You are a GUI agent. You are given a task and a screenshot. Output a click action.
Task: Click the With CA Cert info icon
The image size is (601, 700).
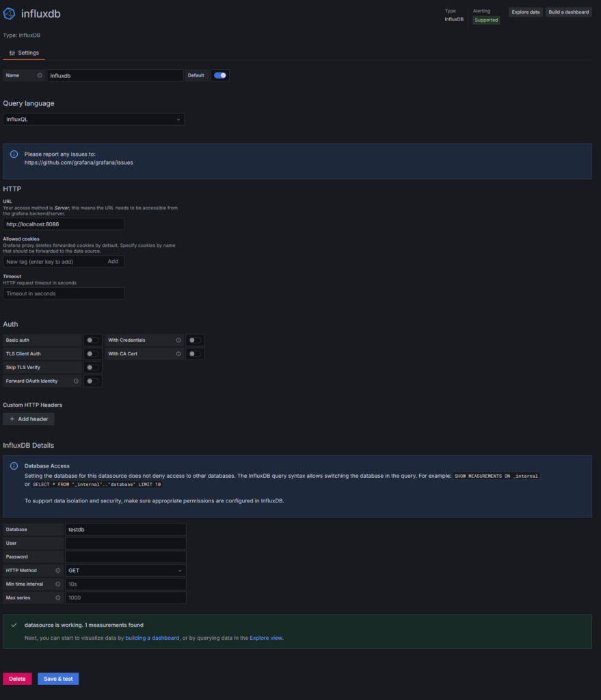coord(178,354)
